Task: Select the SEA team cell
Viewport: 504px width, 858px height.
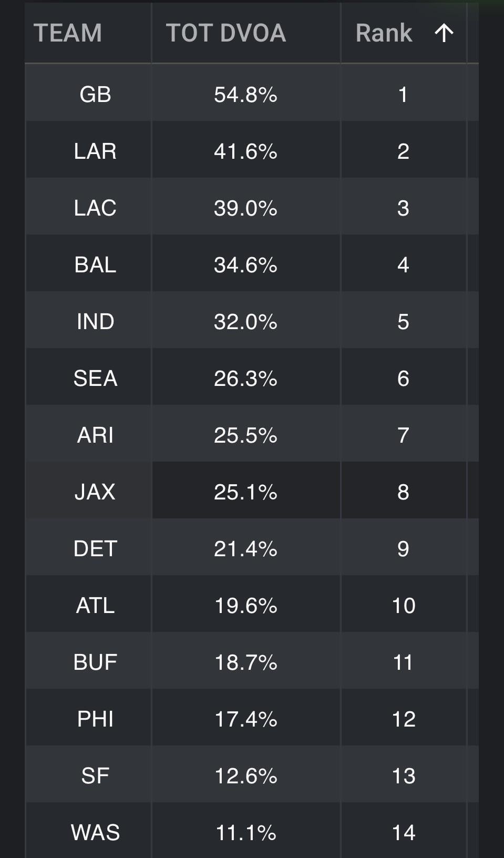Action: point(95,379)
